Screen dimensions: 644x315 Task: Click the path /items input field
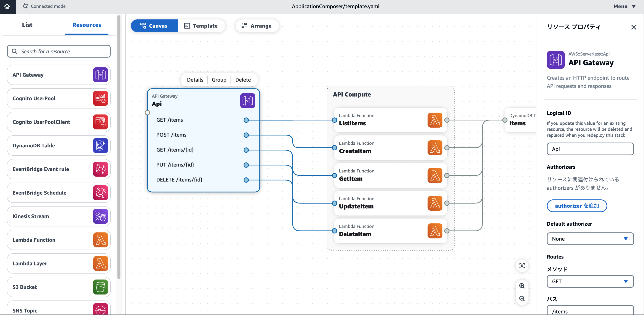click(x=590, y=310)
